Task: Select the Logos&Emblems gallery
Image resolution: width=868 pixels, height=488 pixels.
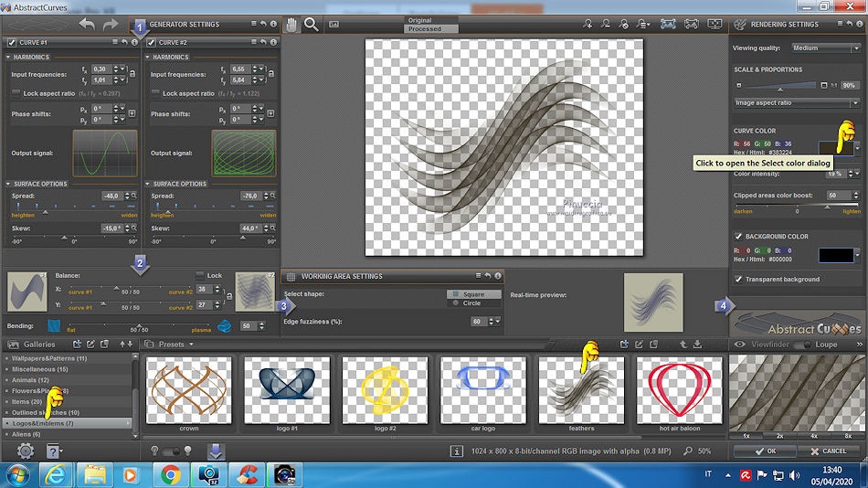Action: click(x=41, y=423)
